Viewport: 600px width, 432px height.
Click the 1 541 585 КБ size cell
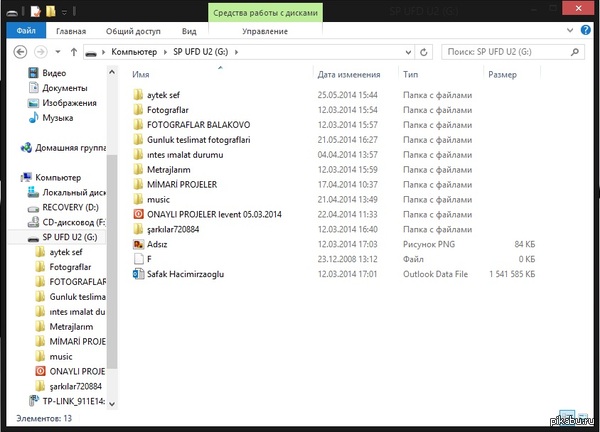(512, 274)
